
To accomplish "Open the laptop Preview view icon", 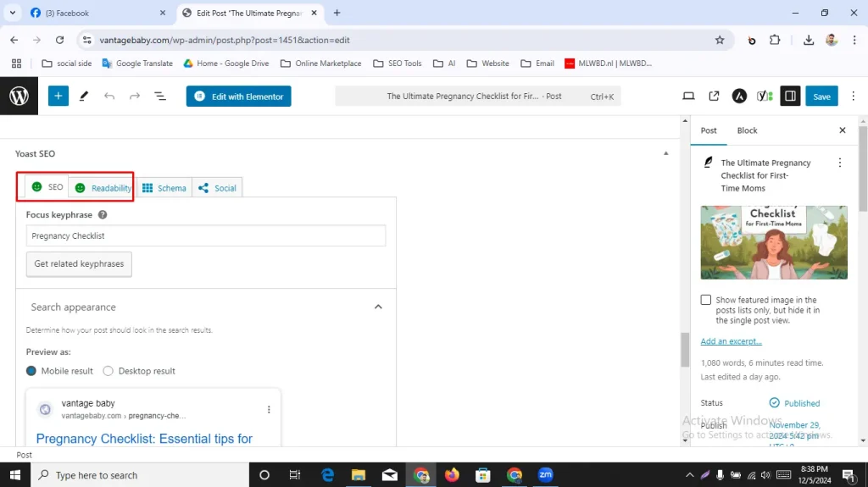I will 688,96.
